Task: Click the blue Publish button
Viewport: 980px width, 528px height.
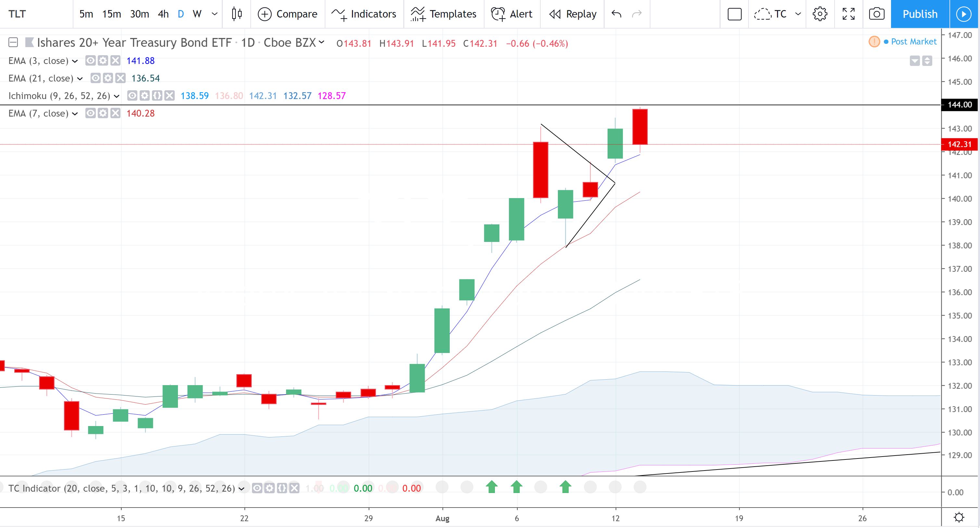Action: (920, 14)
